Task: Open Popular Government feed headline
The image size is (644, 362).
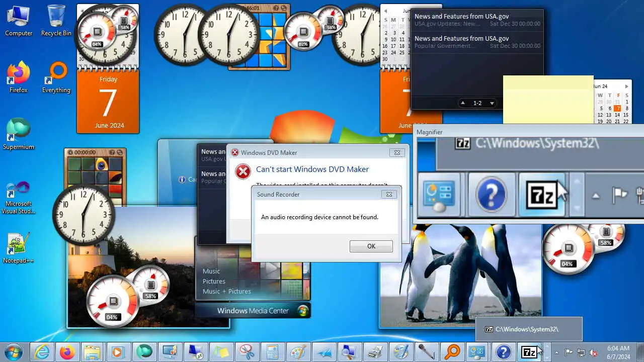Action: [x=477, y=42]
